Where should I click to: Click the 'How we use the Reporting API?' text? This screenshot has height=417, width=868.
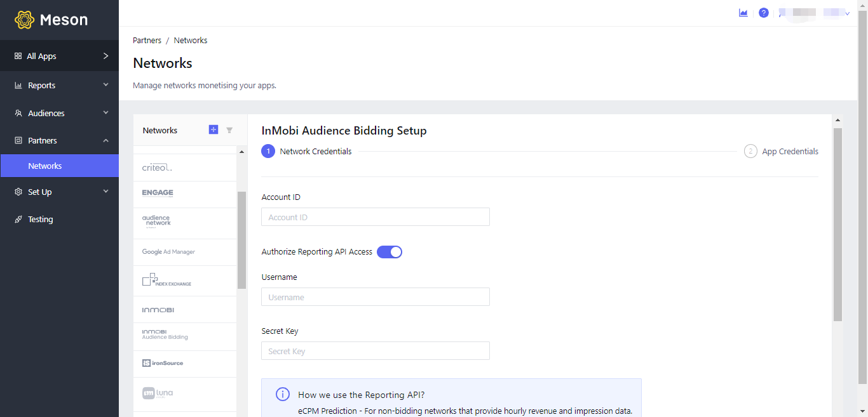362,395
